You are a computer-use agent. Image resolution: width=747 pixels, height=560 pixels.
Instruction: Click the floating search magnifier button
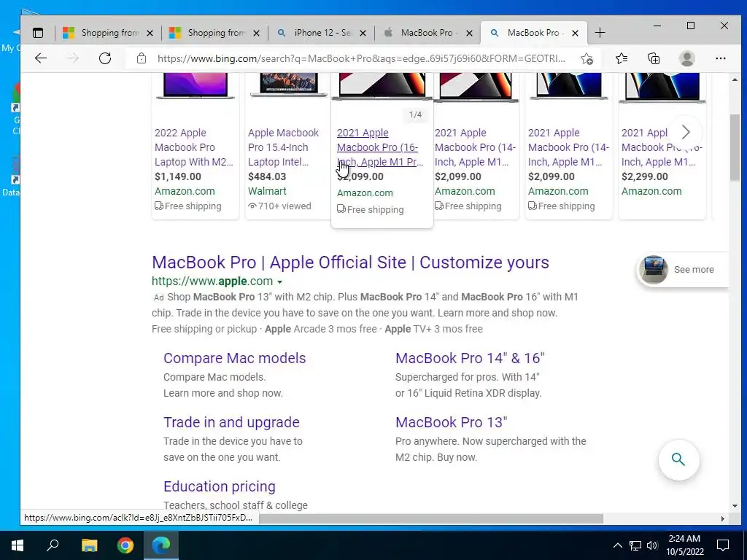click(678, 459)
